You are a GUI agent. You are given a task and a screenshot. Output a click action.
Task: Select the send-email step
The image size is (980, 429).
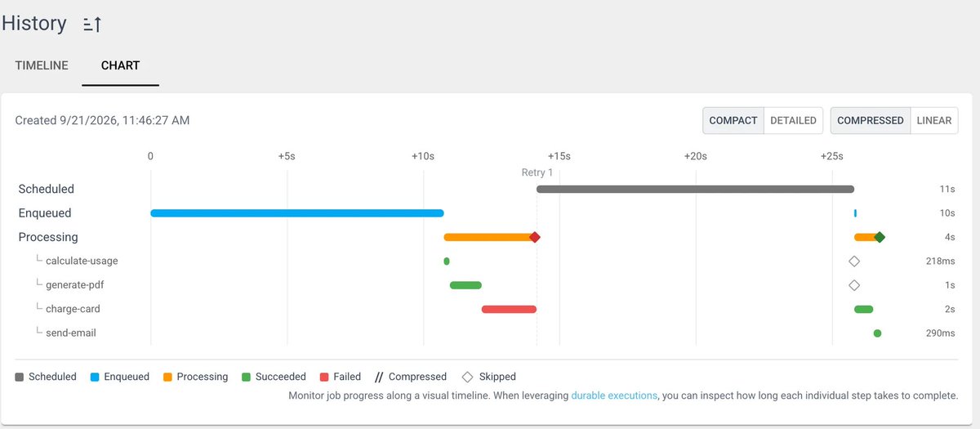(x=71, y=333)
